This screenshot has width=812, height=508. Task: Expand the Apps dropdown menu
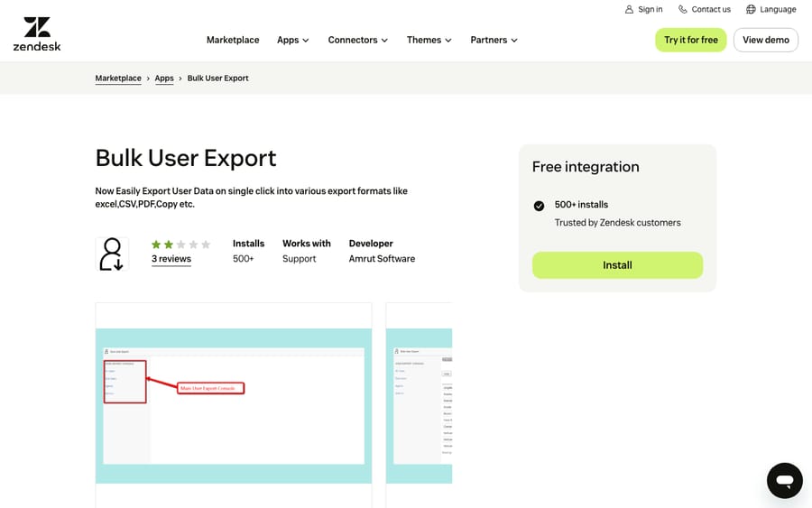click(292, 40)
